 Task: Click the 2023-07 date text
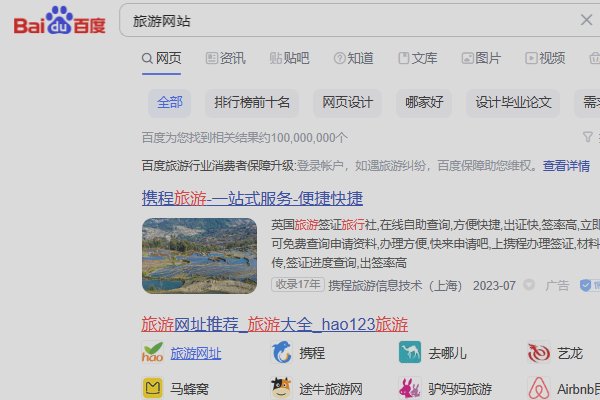(494, 286)
